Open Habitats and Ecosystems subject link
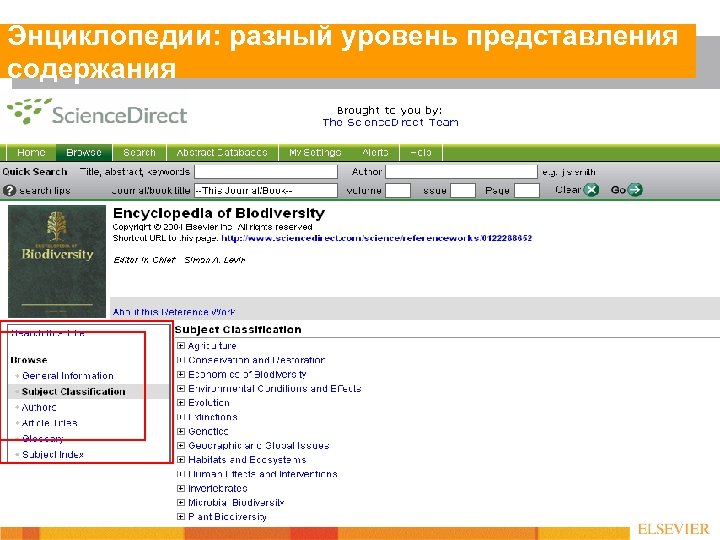The image size is (720, 540). 247,460
